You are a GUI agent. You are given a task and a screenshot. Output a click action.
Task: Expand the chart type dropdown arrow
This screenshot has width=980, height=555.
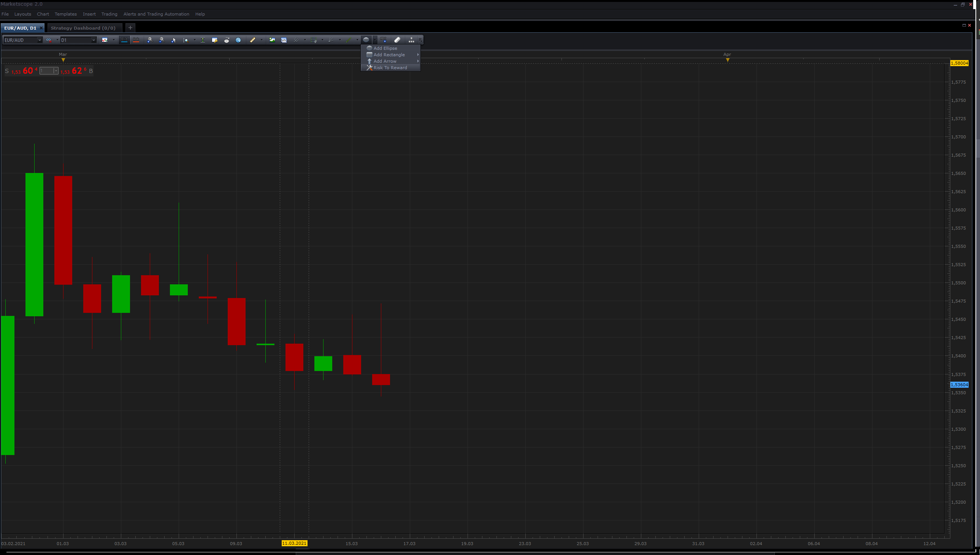coord(114,40)
